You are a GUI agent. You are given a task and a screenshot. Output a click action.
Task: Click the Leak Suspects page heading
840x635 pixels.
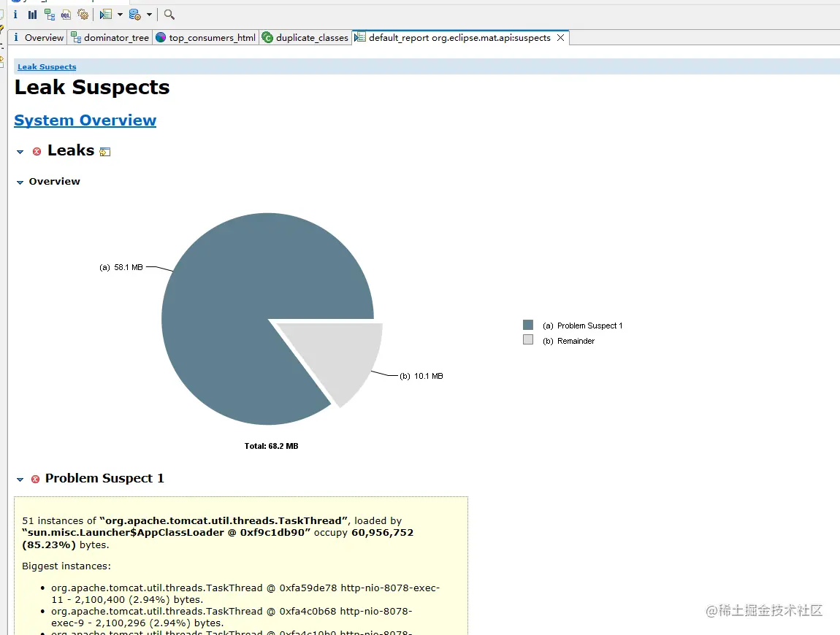(x=92, y=88)
